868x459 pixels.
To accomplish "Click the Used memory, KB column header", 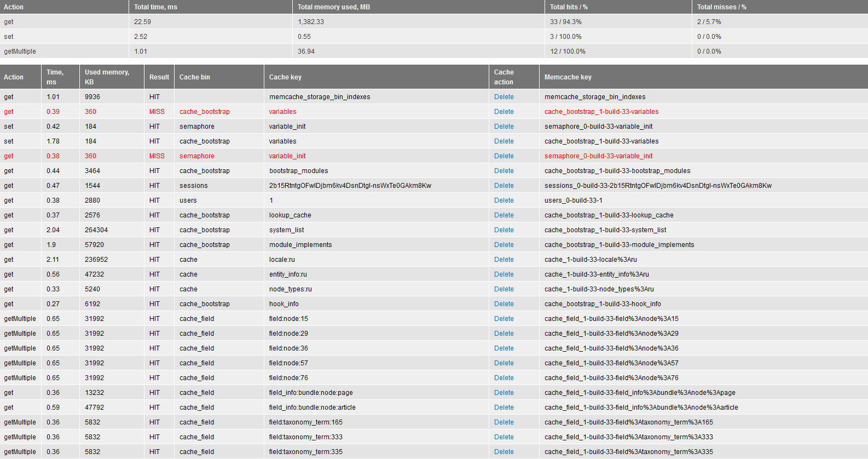I will [107, 77].
